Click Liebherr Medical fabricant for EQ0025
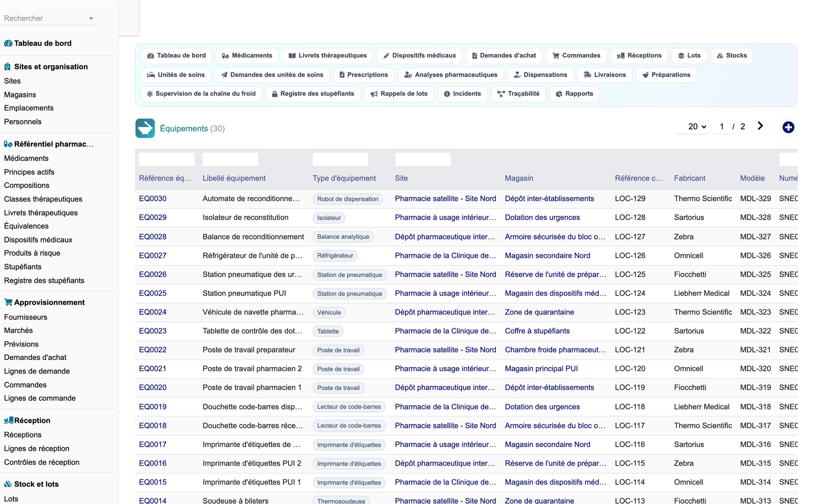 click(702, 293)
